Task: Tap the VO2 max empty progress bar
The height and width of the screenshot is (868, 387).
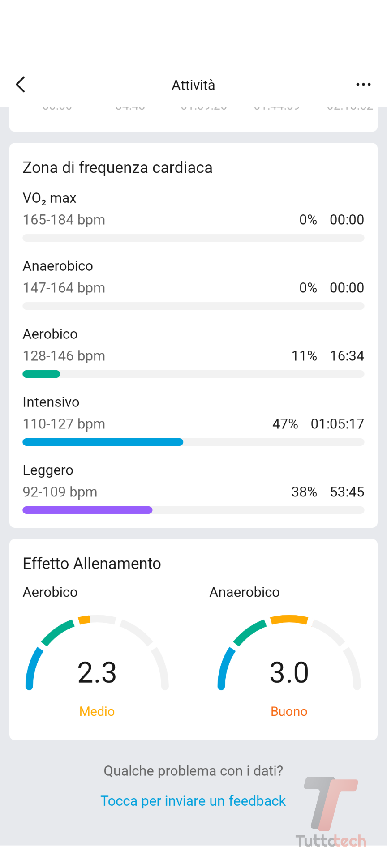Action: pos(193,238)
